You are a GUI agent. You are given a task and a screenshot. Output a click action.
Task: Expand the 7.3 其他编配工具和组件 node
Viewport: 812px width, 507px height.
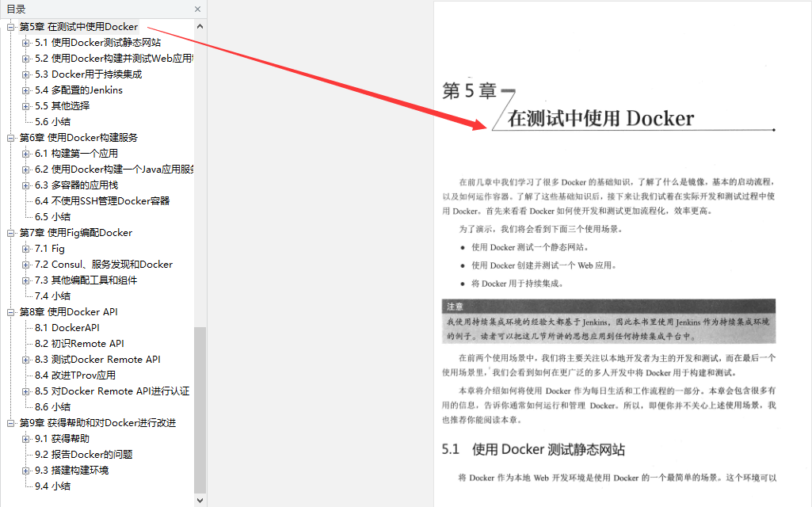click(25, 280)
